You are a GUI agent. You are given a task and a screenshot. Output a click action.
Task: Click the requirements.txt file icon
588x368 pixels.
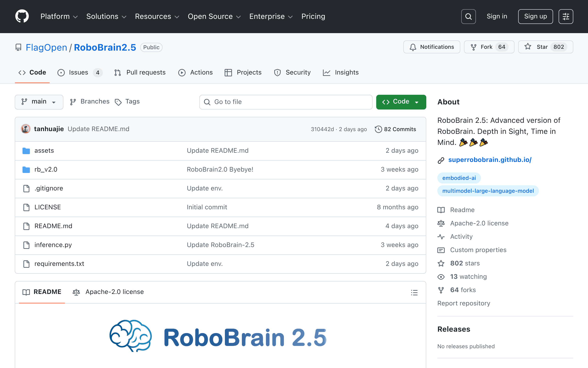coord(26,264)
